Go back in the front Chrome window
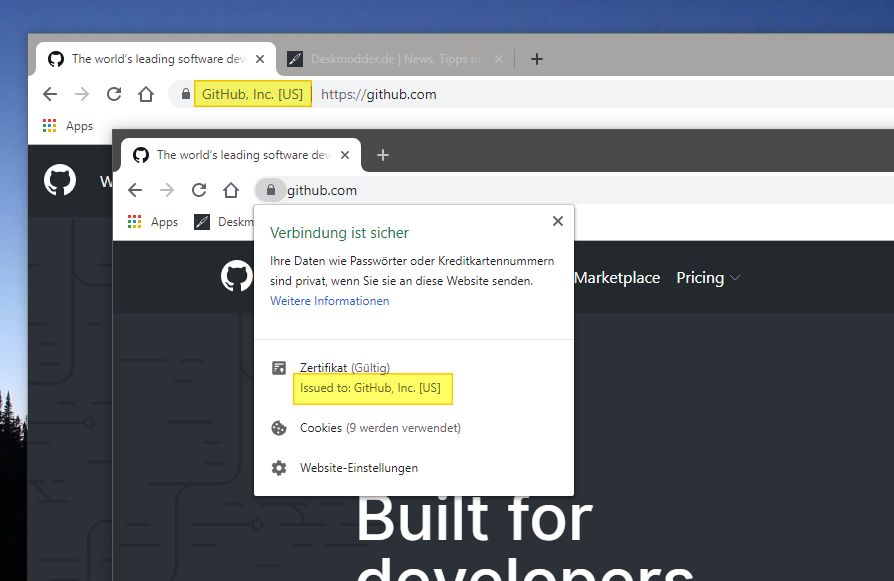Screen dimensions: 894x581 (135, 190)
